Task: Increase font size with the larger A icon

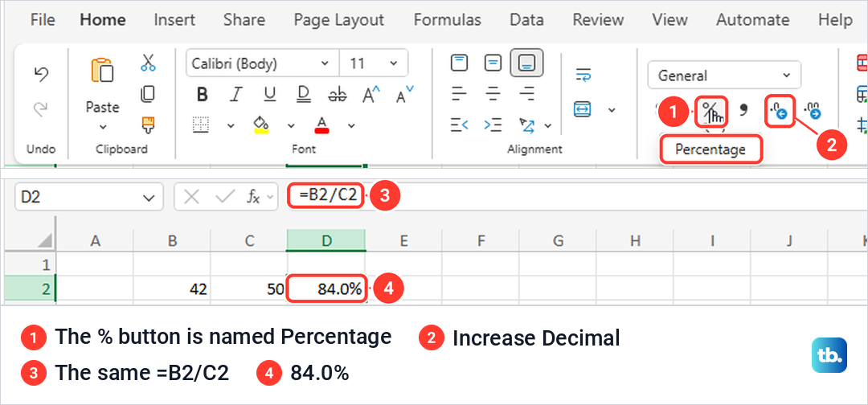Action: [371, 95]
